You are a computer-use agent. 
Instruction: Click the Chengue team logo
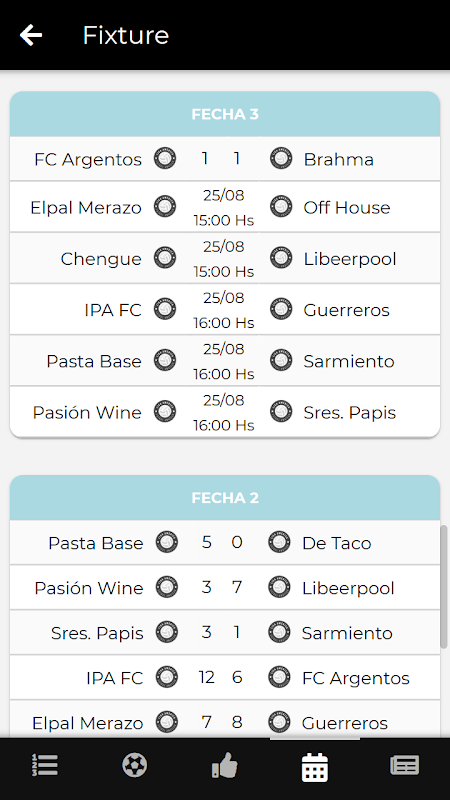pos(165,258)
